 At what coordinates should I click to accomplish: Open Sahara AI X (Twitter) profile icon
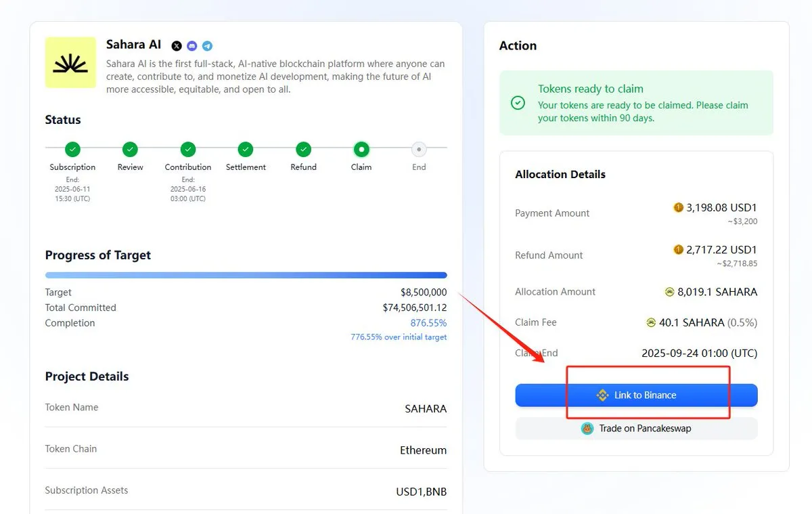177,46
